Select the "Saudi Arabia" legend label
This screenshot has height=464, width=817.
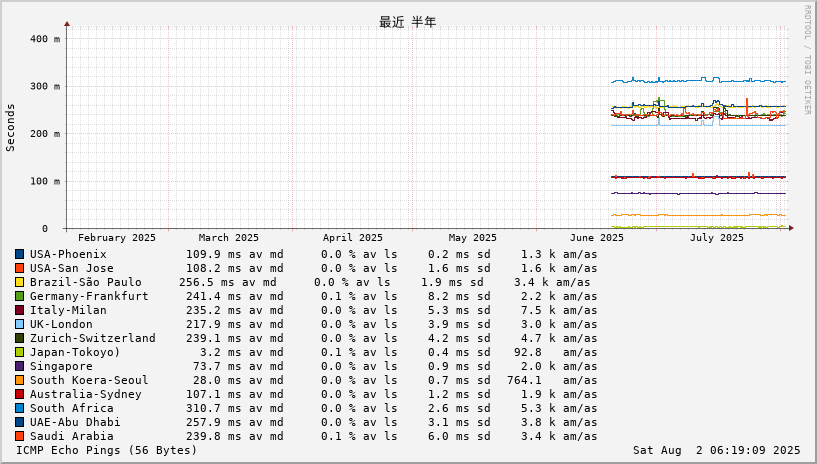click(71, 436)
